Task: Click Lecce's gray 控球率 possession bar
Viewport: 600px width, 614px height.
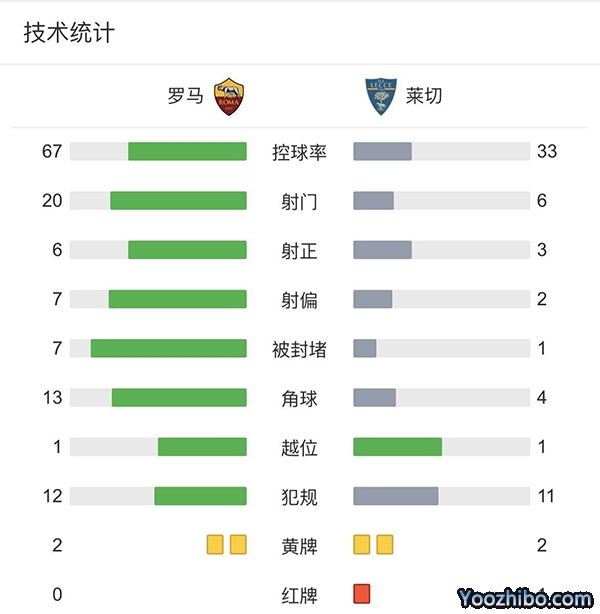Action: [x=383, y=152]
